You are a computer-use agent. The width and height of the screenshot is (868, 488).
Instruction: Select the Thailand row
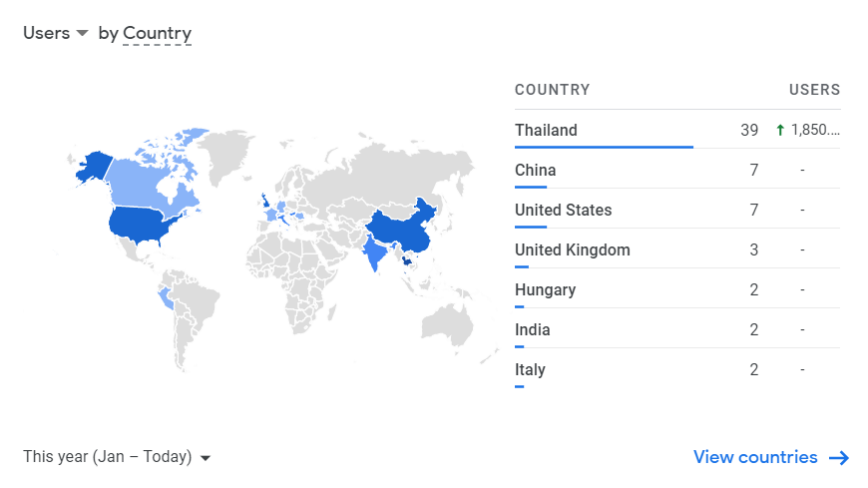[677, 130]
